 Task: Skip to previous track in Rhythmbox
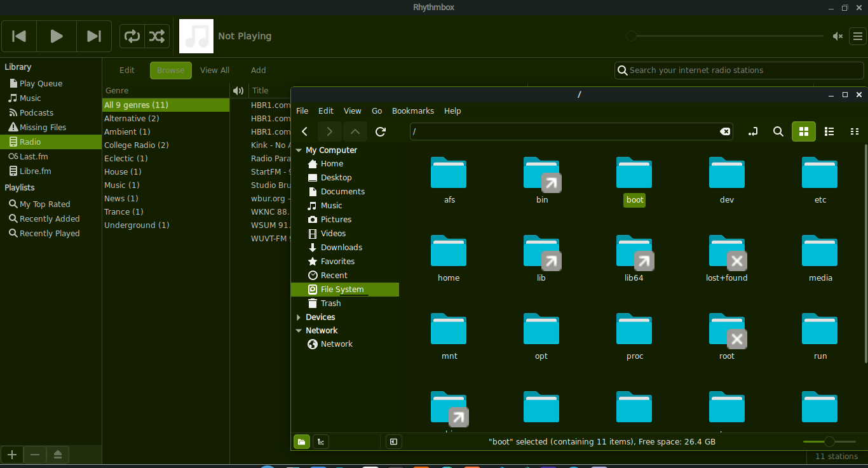[x=19, y=36]
